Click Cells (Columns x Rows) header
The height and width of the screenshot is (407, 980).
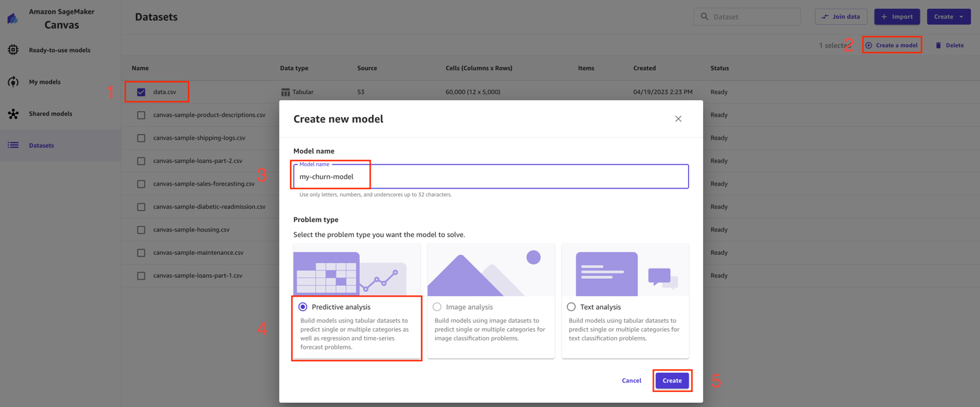[x=479, y=69]
